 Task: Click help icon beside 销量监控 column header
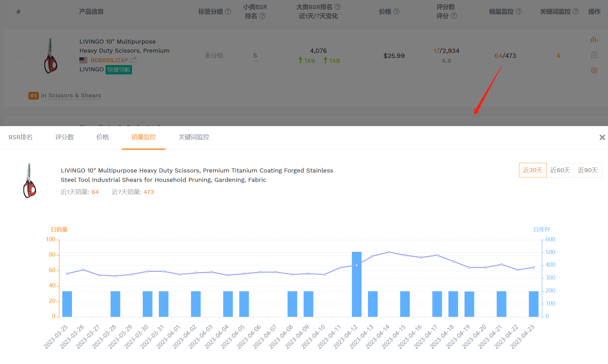519,12
